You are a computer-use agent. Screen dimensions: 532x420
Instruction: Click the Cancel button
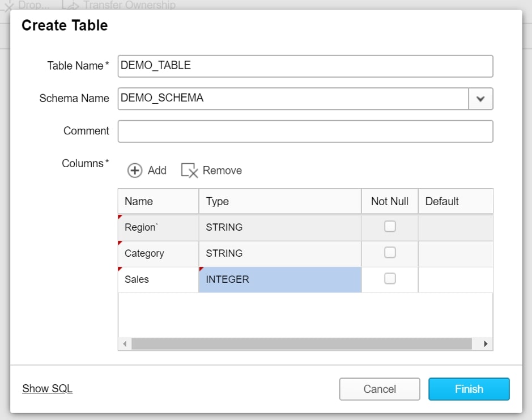(x=380, y=389)
